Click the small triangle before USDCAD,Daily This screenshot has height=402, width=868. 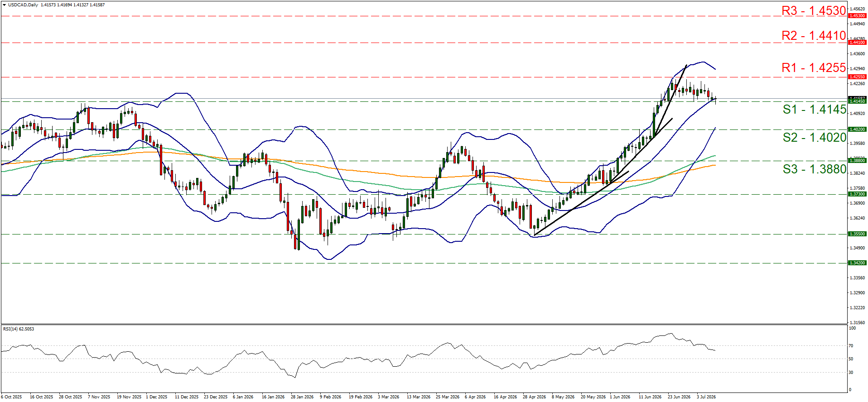[x=4, y=5]
